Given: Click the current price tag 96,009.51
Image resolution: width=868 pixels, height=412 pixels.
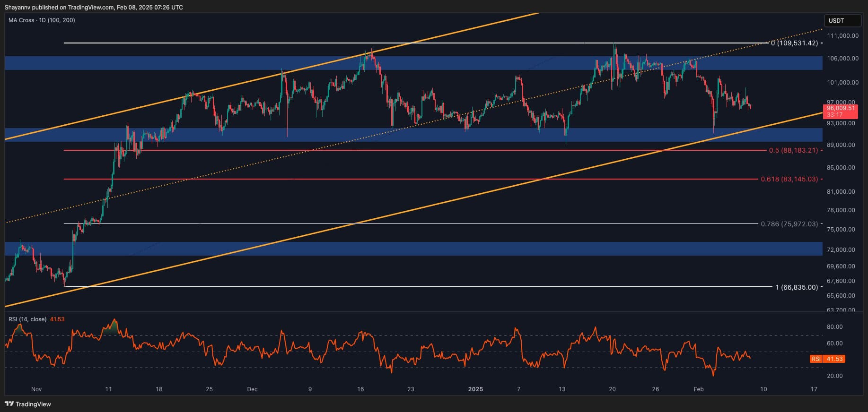Looking at the screenshot, I should pos(841,108).
